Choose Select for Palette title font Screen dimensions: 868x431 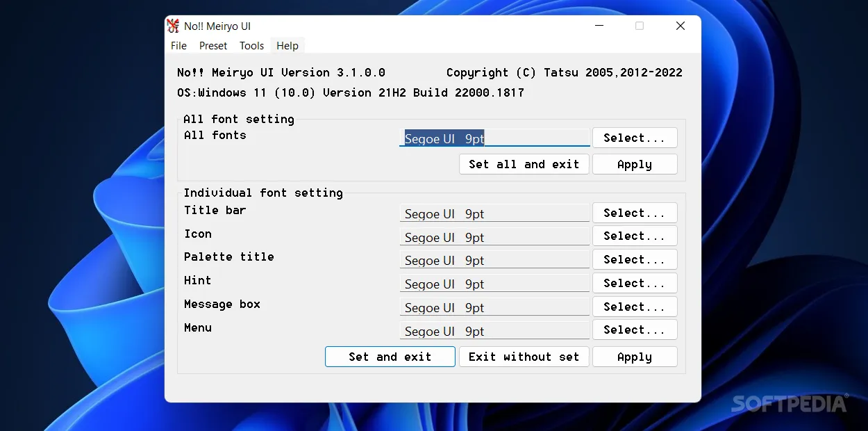tap(634, 259)
